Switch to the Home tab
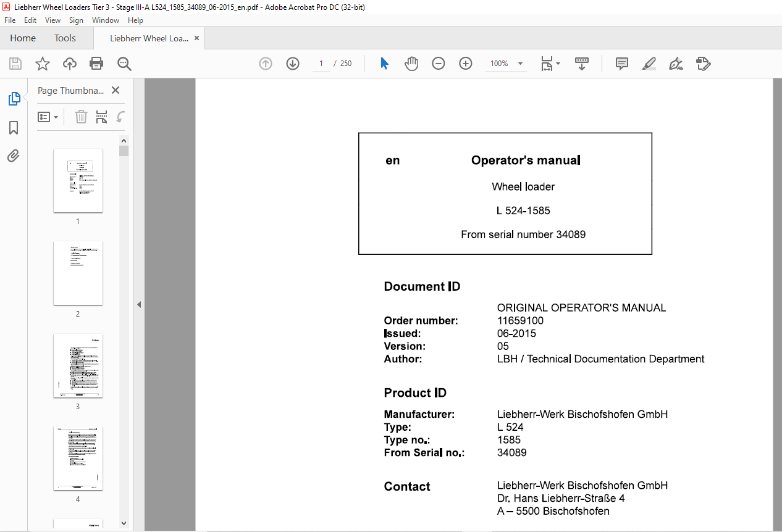Screen dimensions: 782x532 coord(23,38)
